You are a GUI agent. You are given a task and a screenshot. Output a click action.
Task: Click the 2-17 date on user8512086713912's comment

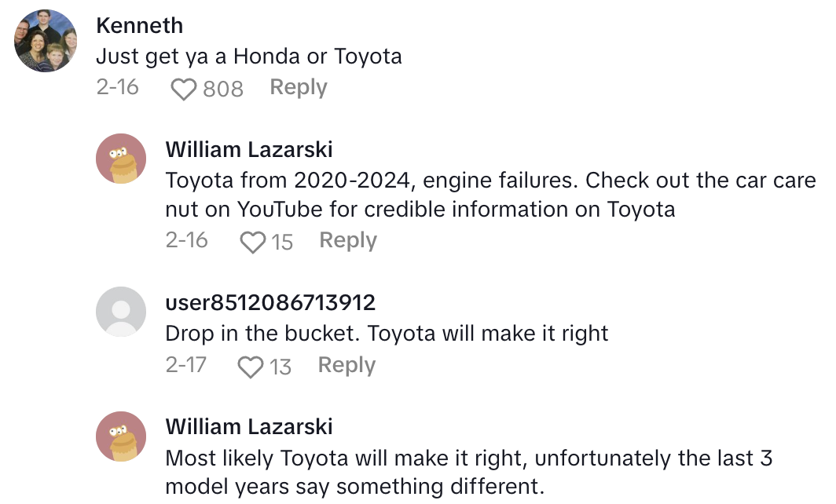pyautogui.click(x=186, y=365)
